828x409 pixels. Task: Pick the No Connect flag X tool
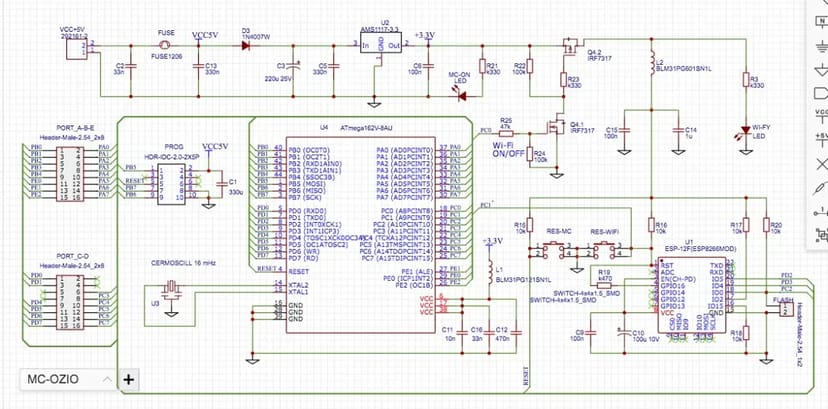coord(821,163)
